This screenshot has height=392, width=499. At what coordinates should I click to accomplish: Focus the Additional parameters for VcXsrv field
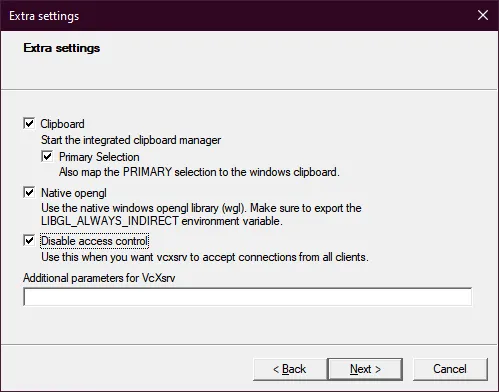[x=248, y=297]
